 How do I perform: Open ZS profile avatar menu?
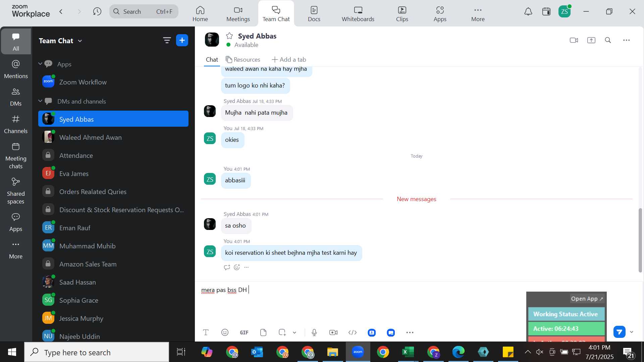point(565,12)
